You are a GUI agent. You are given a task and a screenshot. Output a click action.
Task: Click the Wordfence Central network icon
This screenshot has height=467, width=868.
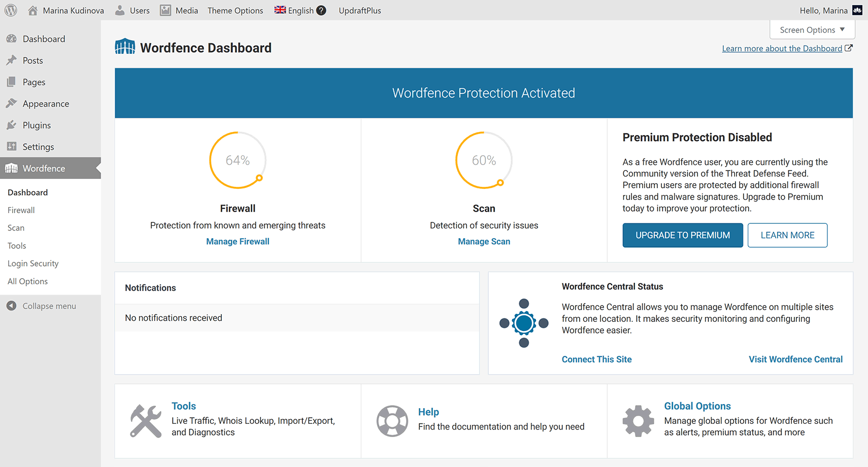tap(524, 323)
